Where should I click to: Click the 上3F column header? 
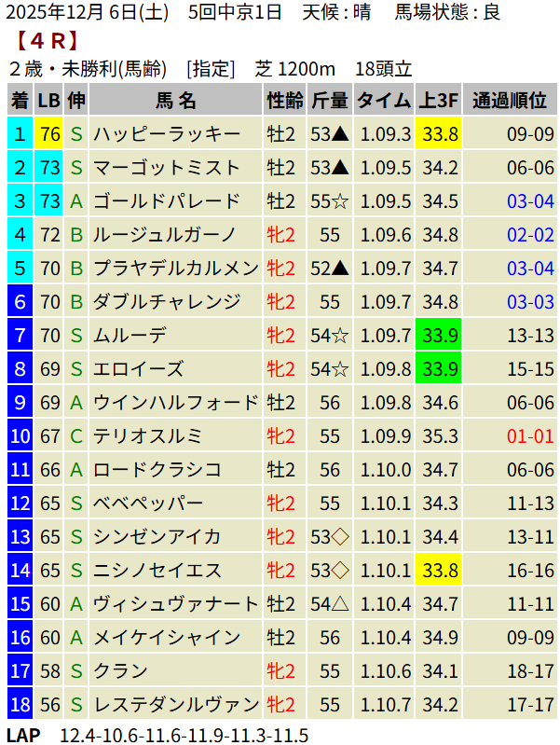tap(440, 101)
